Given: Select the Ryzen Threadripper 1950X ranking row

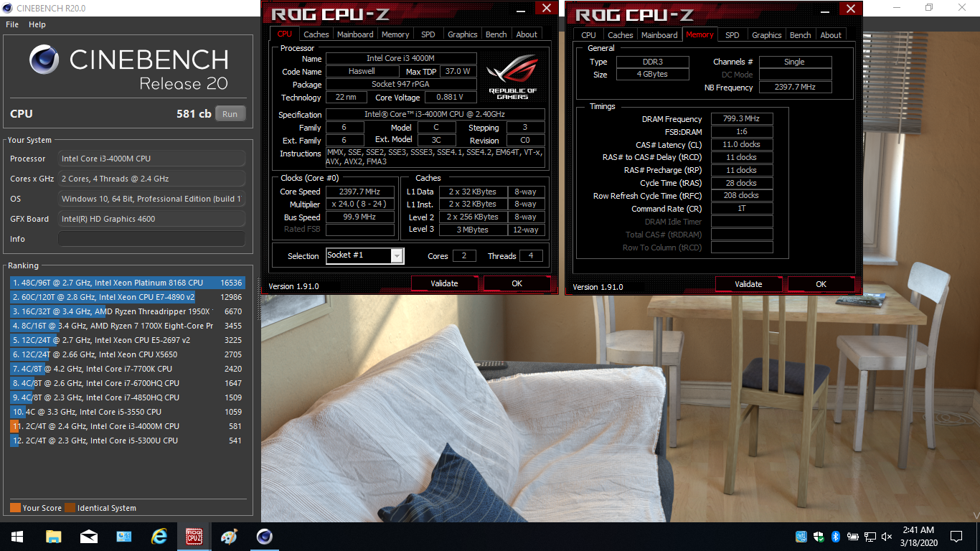Looking at the screenshot, I should click(127, 311).
